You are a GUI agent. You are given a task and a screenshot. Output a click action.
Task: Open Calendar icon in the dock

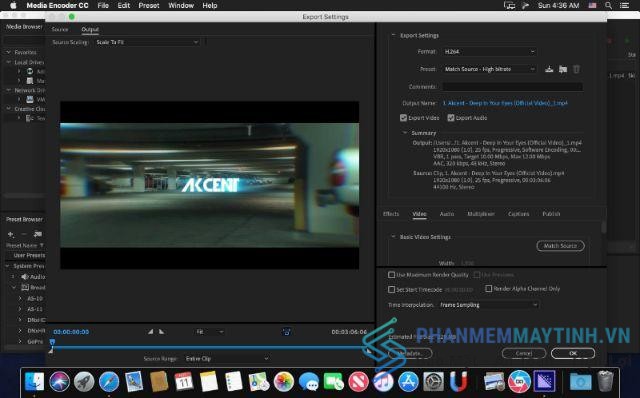click(x=184, y=382)
